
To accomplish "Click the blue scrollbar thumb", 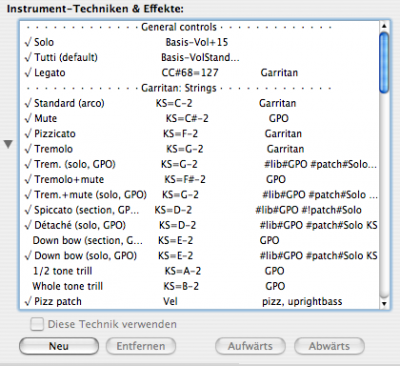I will pyautogui.click(x=384, y=62).
